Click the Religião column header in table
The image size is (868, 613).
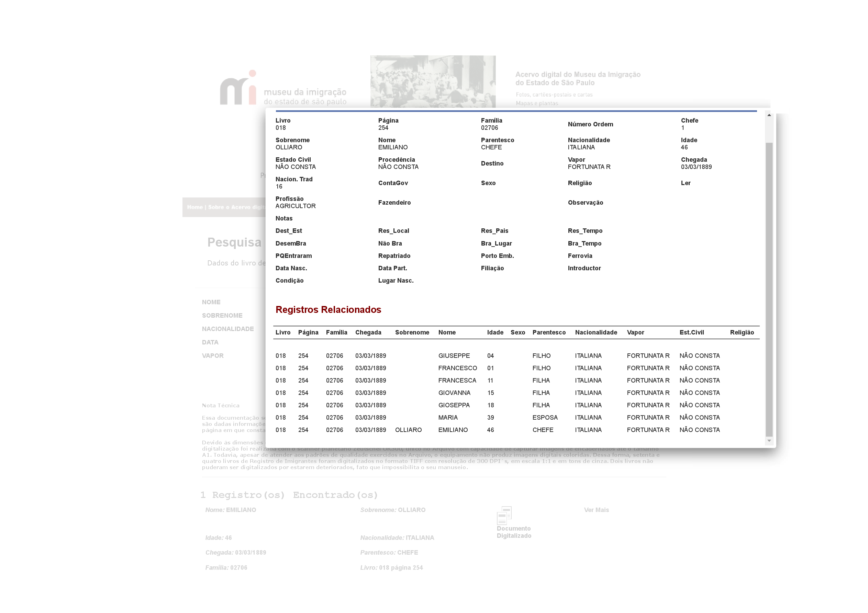(x=742, y=332)
